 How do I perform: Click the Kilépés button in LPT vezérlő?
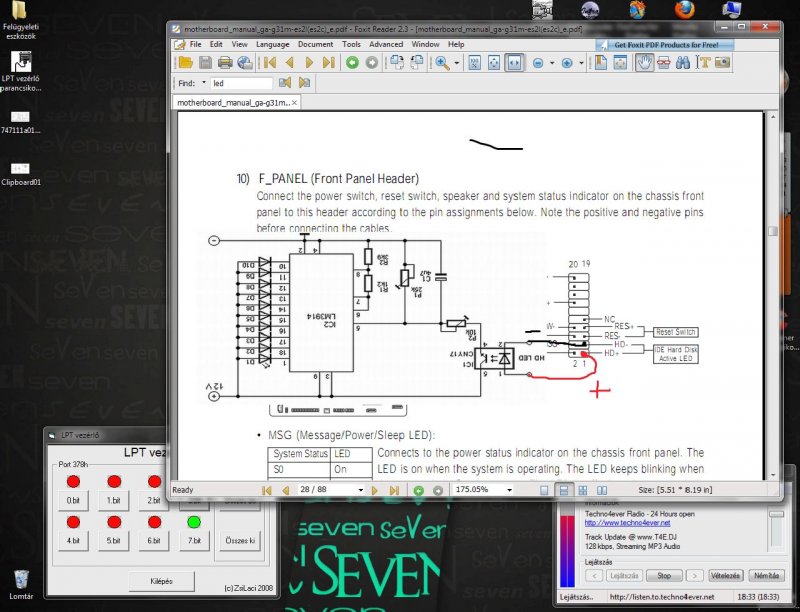pos(161,581)
